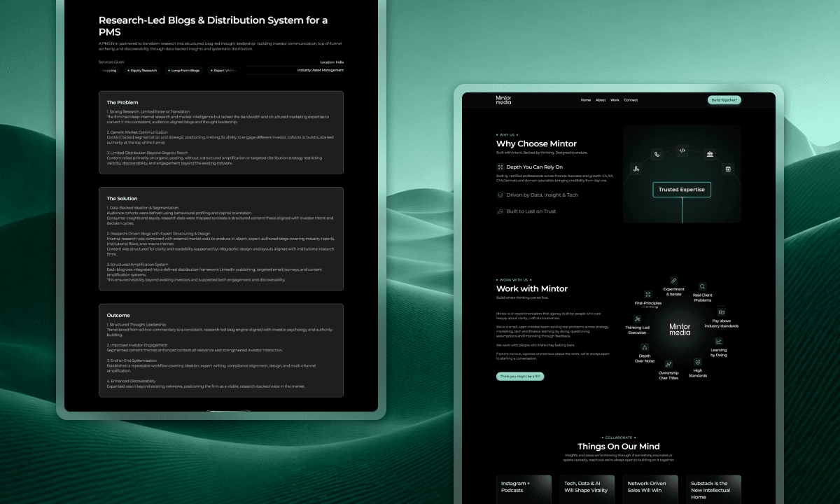This screenshot has height=504, width=840.
Task: Click the Learning by Doing chart icon
Action: pos(719,342)
